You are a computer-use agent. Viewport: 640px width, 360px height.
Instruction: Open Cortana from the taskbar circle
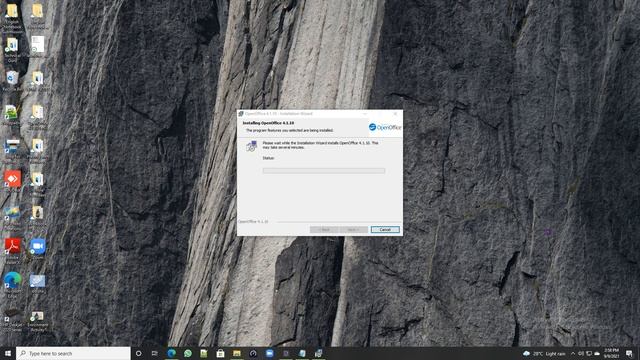click(138, 353)
